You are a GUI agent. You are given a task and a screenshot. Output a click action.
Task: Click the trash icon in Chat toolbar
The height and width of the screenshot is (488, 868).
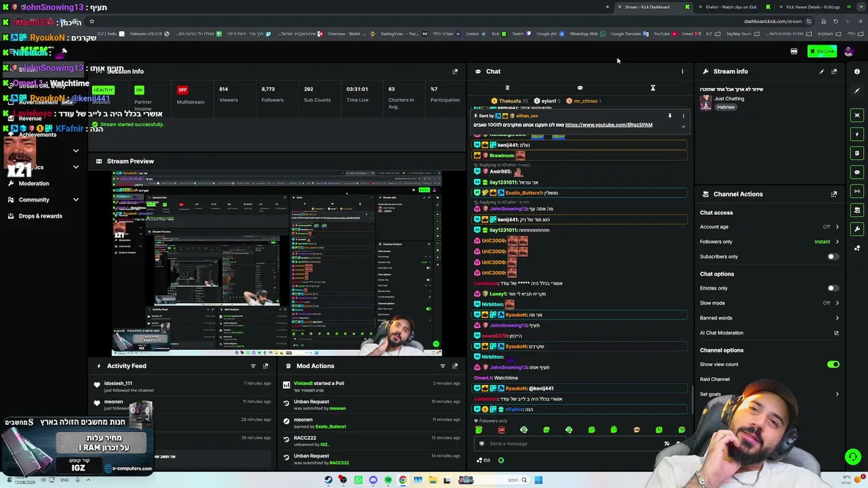tap(507, 88)
